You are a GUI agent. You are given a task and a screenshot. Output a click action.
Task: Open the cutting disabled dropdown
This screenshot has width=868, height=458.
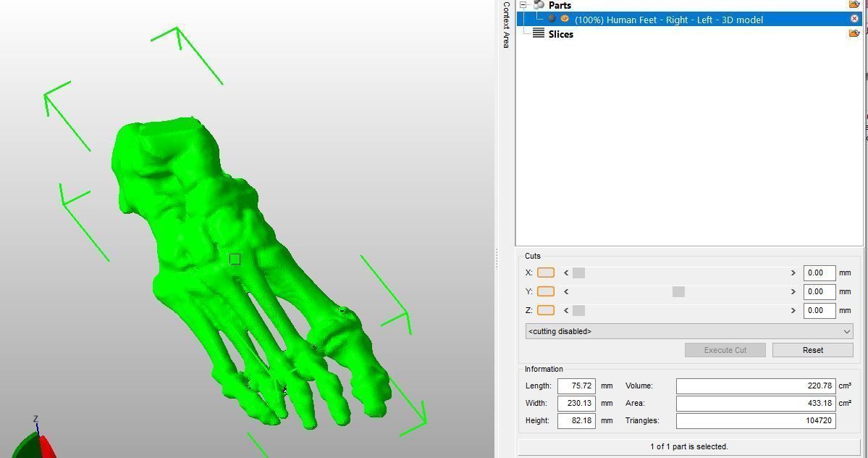pos(688,331)
